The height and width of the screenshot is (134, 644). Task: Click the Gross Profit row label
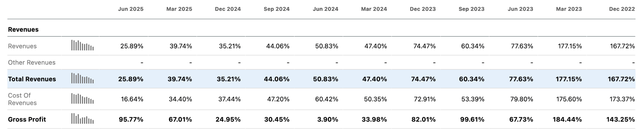coord(27,120)
